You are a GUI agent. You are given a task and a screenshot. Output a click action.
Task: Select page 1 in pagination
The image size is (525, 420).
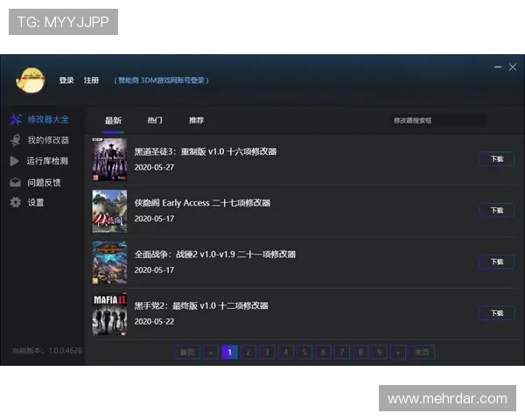point(229,353)
